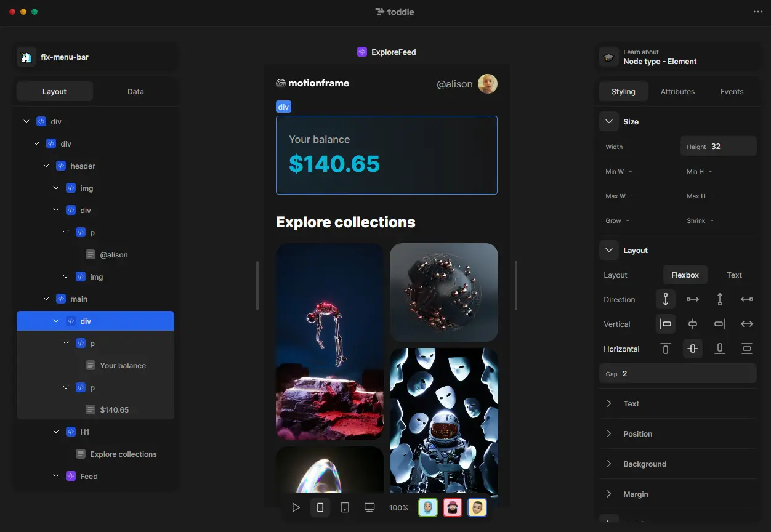
Task: Open the three-dots menu in the title bar
Action: click(x=757, y=12)
